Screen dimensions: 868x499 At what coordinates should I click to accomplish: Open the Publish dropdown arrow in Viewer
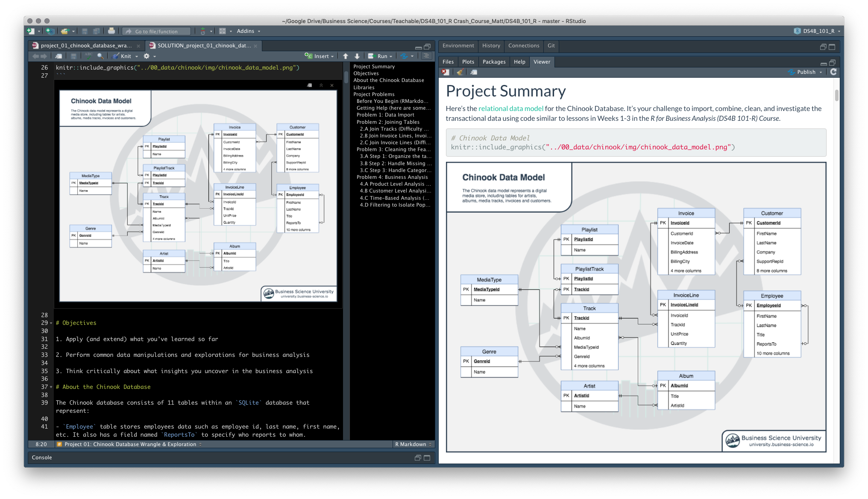tap(821, 72)
